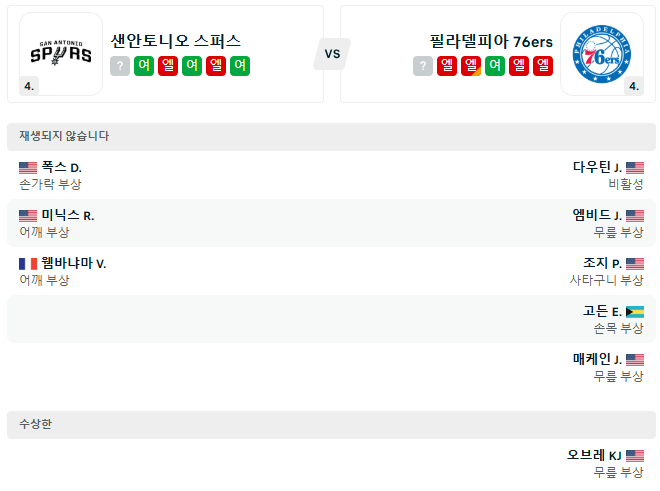Viewport: 660px width, 491px height.
Task: Click the Bahamas flag beside 고든 E.
Action: click(x=635, y=311)
